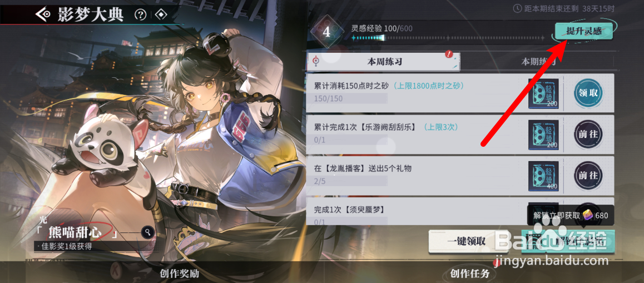Image resolution: width=644 pixels, height=283 pixels.
Task: Click the back arrow beside 影梦大典
Action: click(43, 15)
